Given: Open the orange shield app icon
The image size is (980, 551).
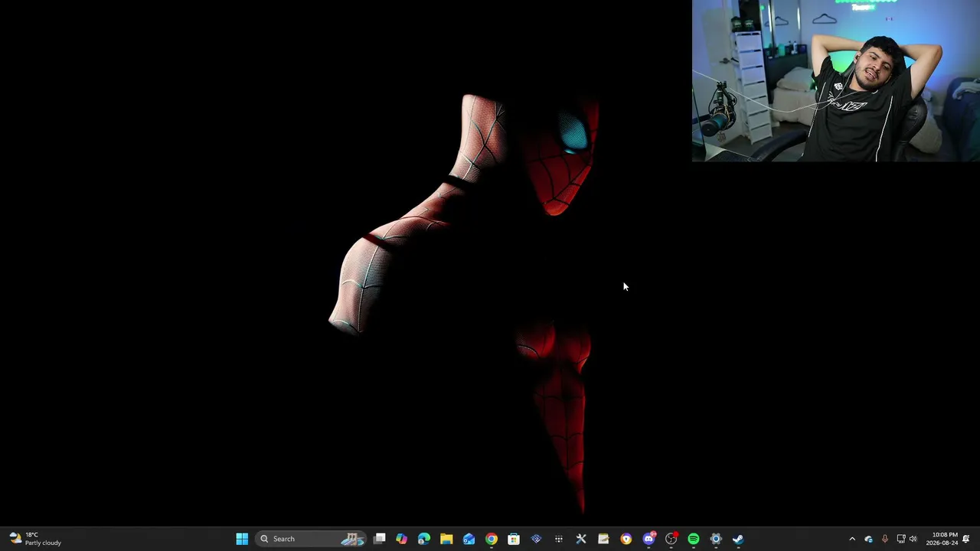Looking at the screenshot, I should [x=626, y=539].
